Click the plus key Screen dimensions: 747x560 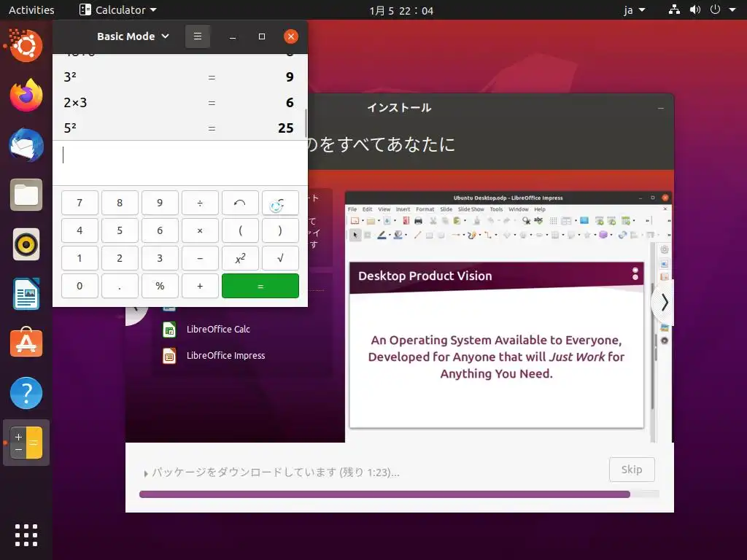200,286
